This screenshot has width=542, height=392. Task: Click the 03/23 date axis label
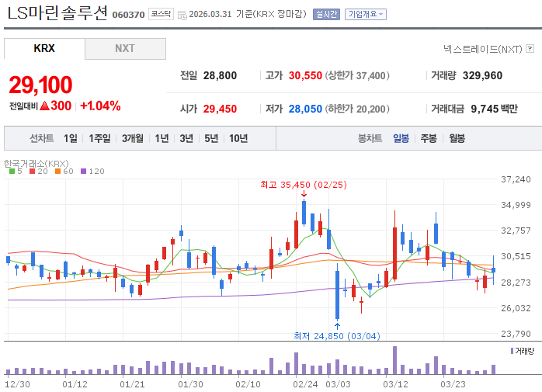tap(453, 384)
